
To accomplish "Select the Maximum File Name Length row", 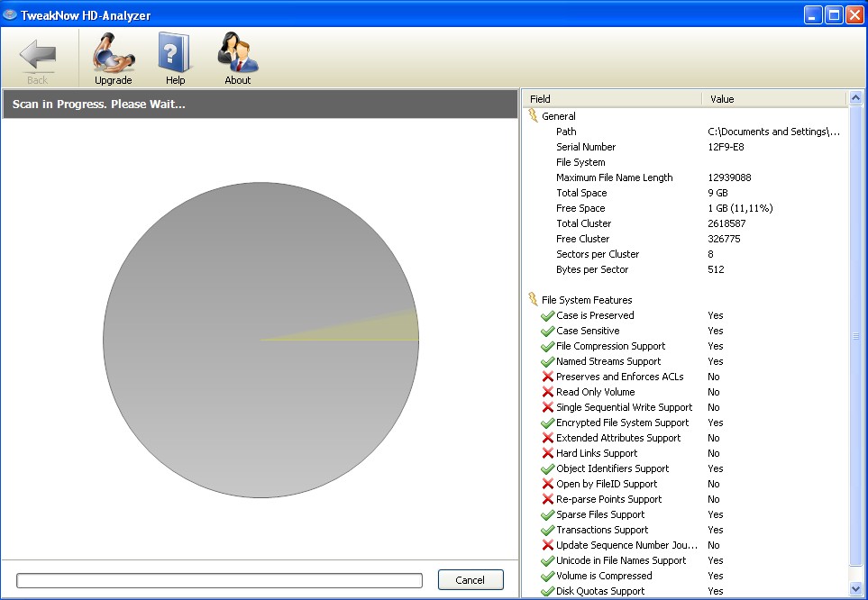I will [615, 177].
